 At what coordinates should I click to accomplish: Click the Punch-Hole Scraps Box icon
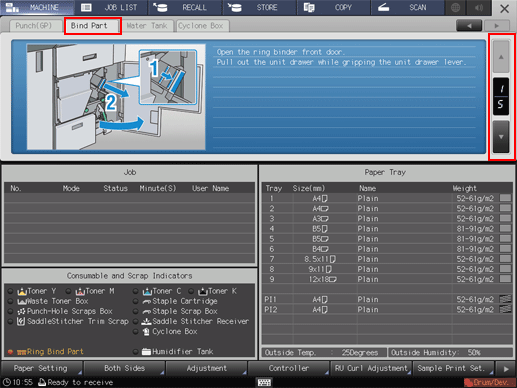point(21,312)
